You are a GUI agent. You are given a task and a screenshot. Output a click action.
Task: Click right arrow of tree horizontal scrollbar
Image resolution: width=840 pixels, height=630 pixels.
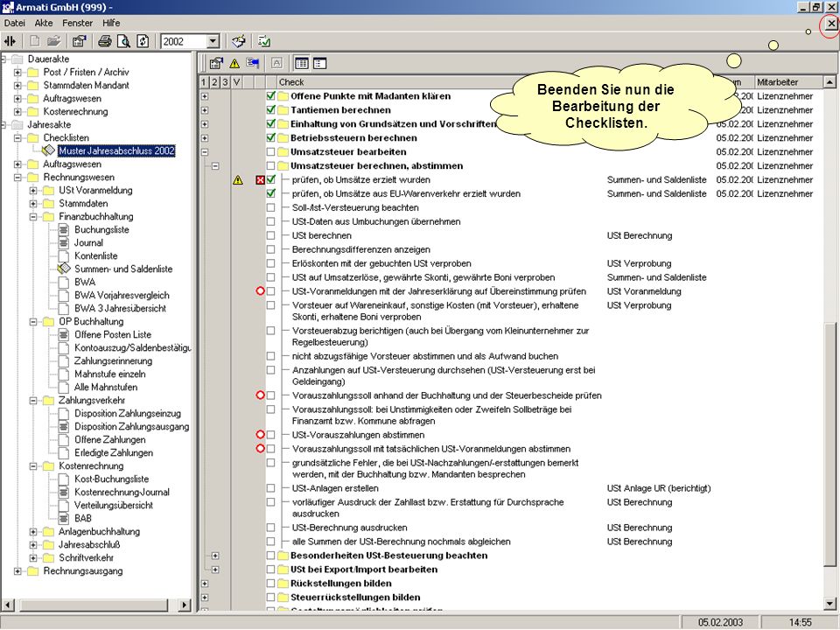(184, 605)
